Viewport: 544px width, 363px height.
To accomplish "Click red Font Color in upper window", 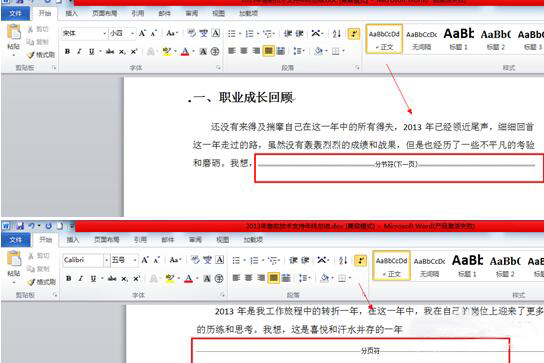I will click(185, 52).
